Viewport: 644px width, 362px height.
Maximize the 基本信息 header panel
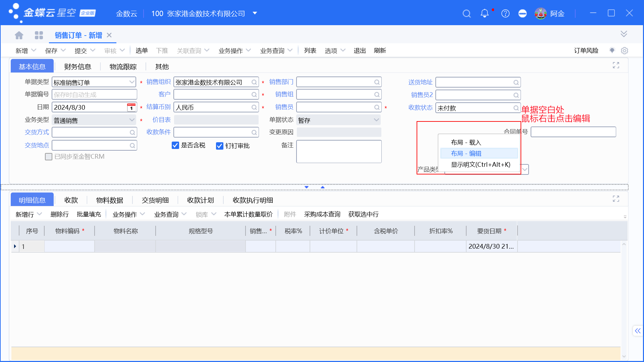click(616, 65)
